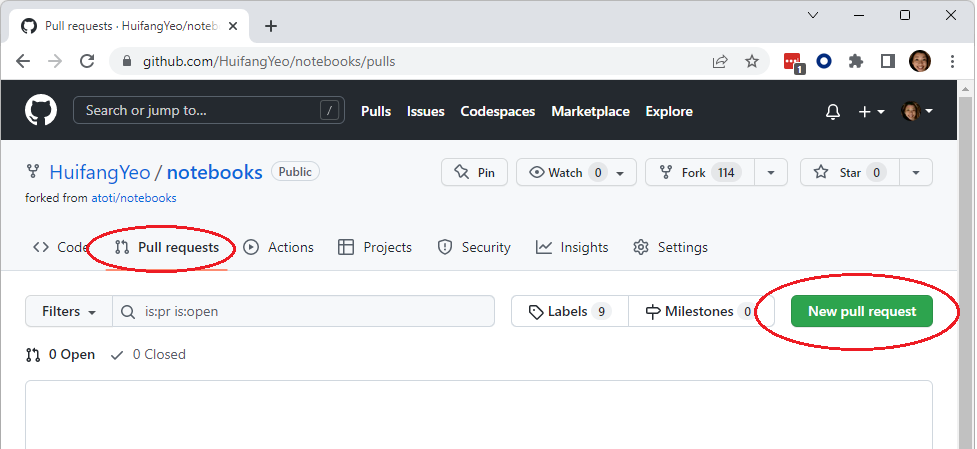Open Issues in the top navigation
The width and height of the screenshot is (977, 449).
(x=426, y=111)
